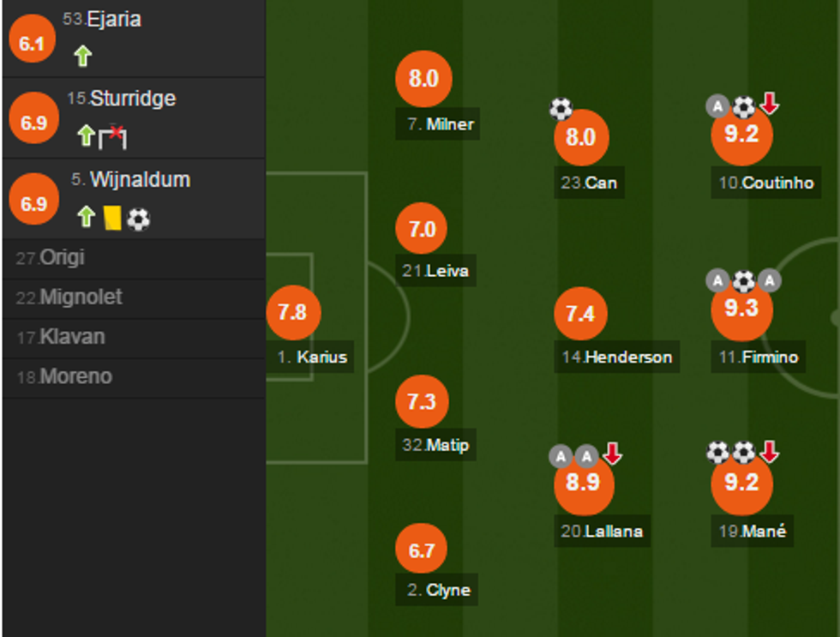Click the Matip name label
This screenshot has width=840, height=637.
click(x=447, y=446)
